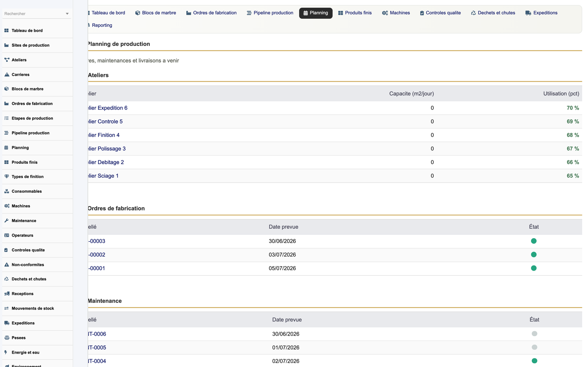Click the 65 % utilisation value
The width and height of the screenshot is (588, 367).
pyautogui.click(x=573, y=176)
